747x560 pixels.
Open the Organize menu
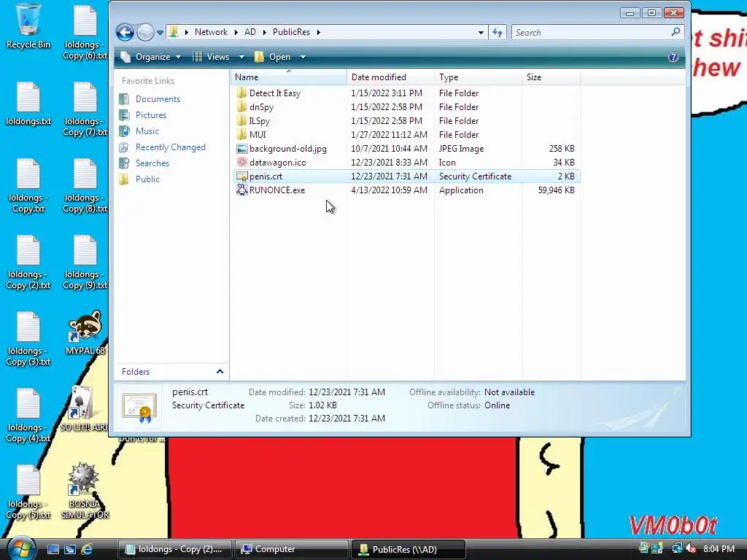point(151,57)
